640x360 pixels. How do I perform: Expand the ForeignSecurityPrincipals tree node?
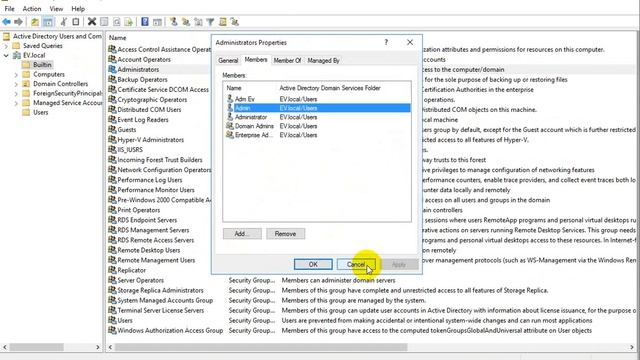(16, 93)
